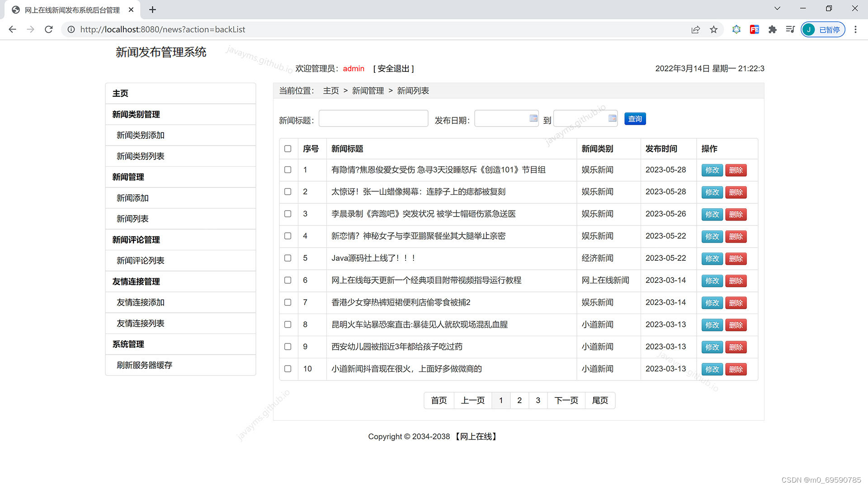Click 删除 for row 8 昆明火车站

[736, 325]
